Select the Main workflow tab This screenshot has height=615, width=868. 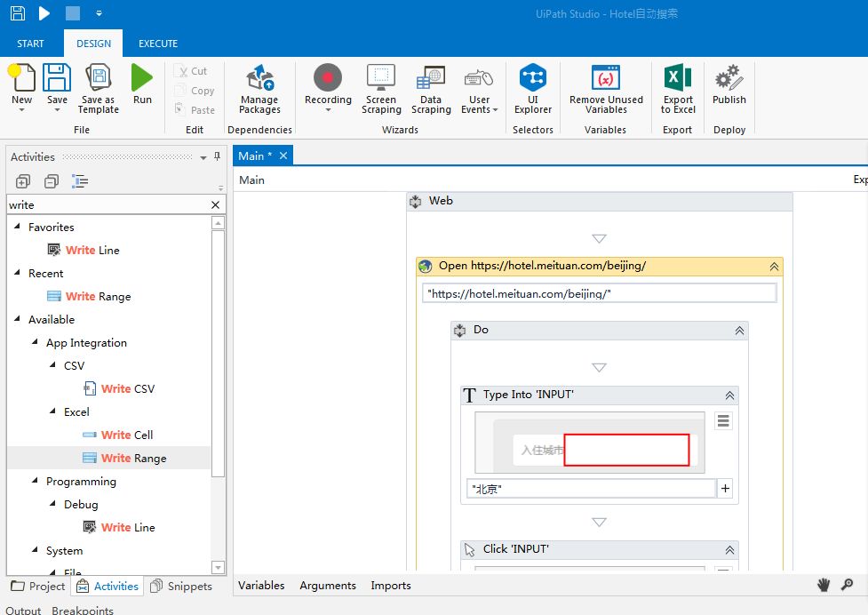tap(255, 156)
